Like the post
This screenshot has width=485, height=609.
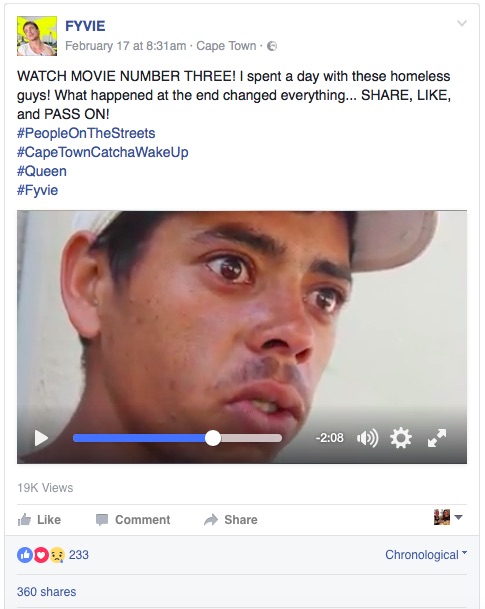tap(39, 520)
